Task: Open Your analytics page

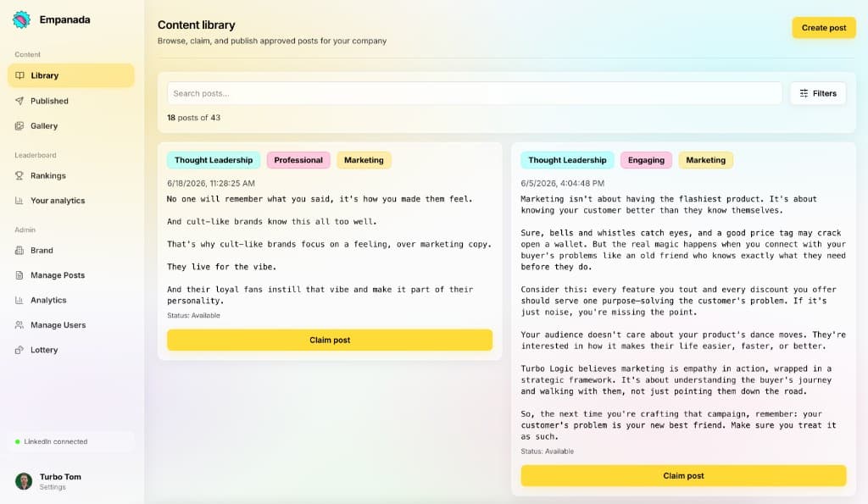Action: (x=71, y=200)
